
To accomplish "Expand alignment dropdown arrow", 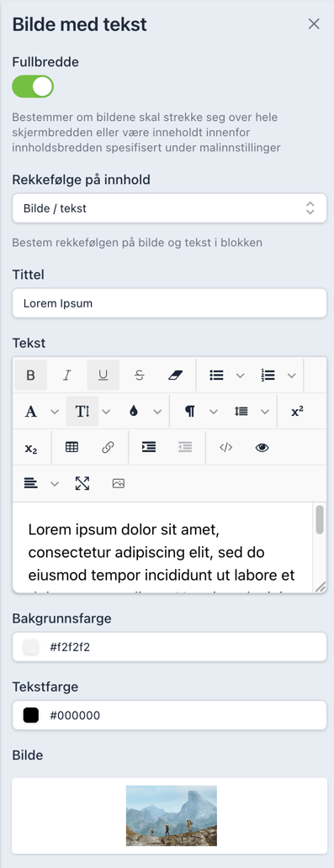I will click(x=55, y=484).
